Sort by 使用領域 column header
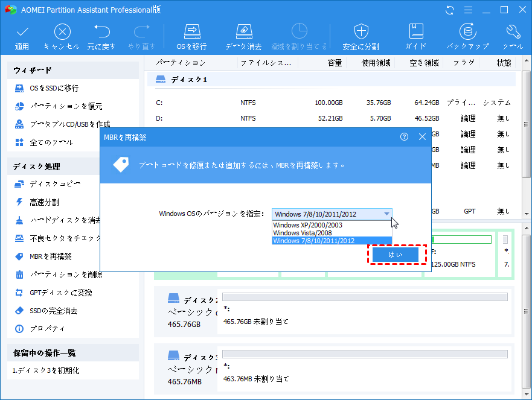Screen dimensions: 532x400 pos(376,63)
